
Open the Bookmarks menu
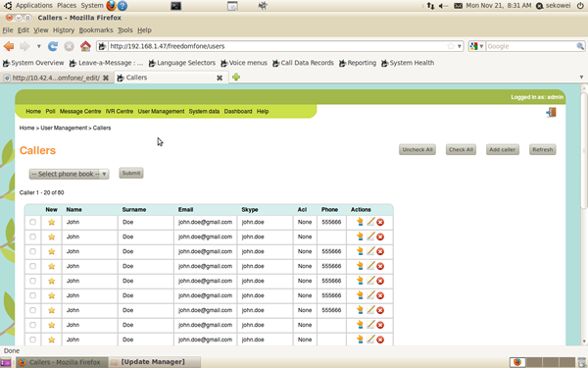click(96, 30)
